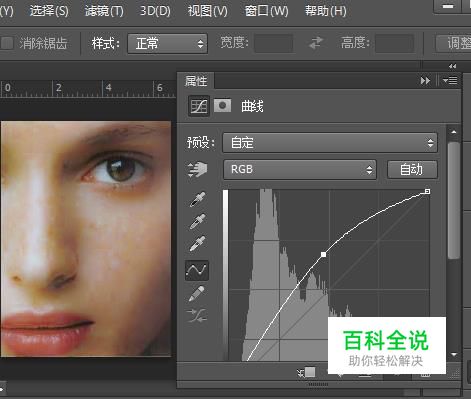Click the midtone control point on curve
Viewport: 471px width, 399px height.
click(x=323, y=255)
